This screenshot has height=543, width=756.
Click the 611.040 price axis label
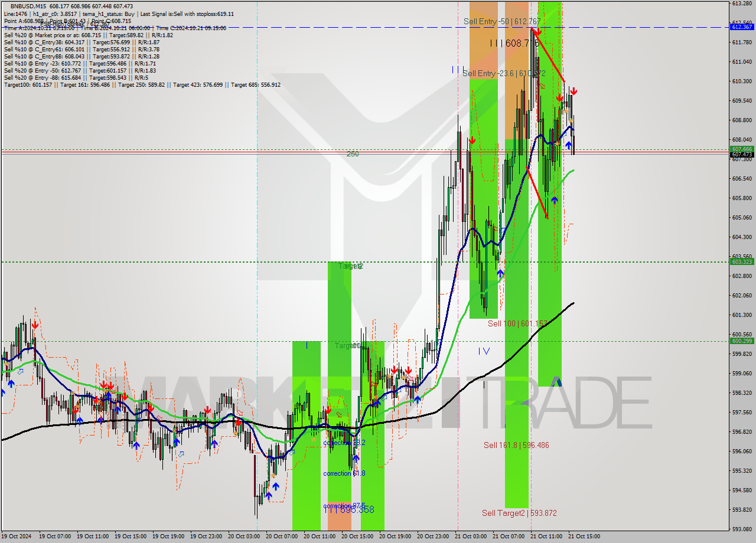(742, 61)
